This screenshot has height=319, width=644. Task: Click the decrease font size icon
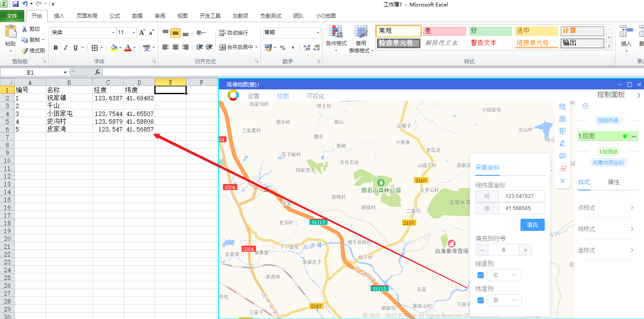pyautogui.click(x=151, y=33)
